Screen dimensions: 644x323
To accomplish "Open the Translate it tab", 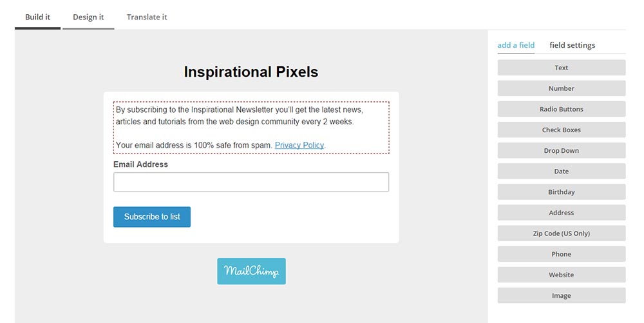I will 147,17.
